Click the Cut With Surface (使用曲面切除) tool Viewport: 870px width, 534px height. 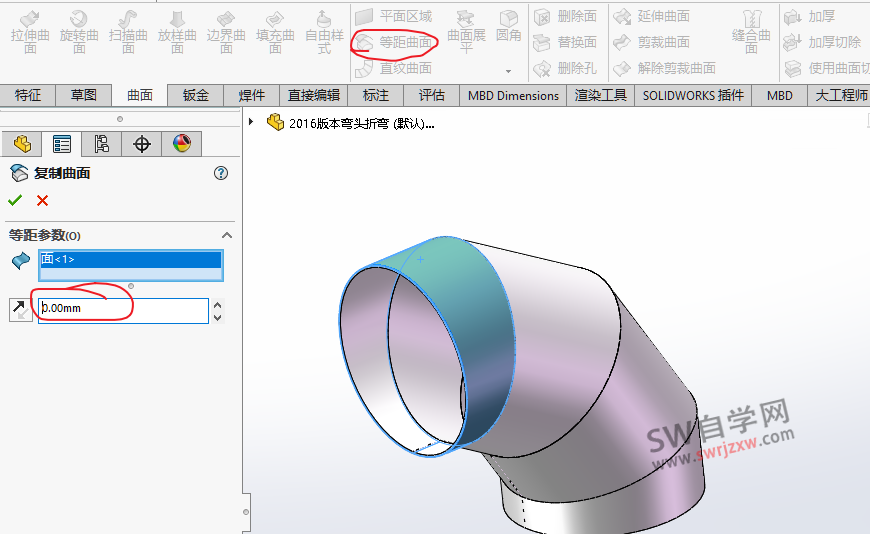point(827,68)
